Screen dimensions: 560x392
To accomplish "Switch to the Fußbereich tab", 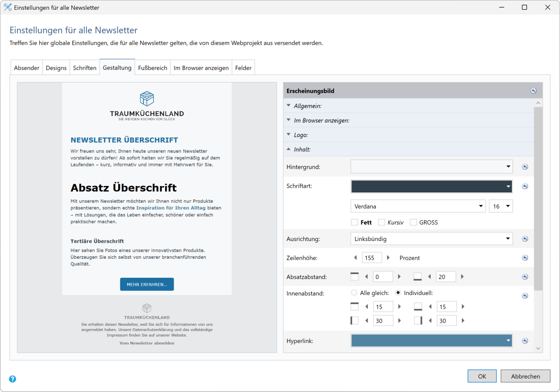I will point(153,67).
